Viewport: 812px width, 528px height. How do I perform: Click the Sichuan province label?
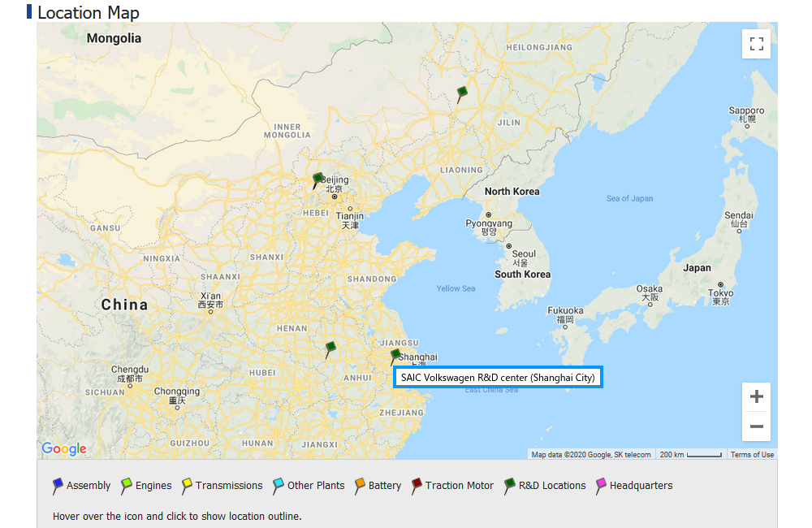[x=105, y=392]
